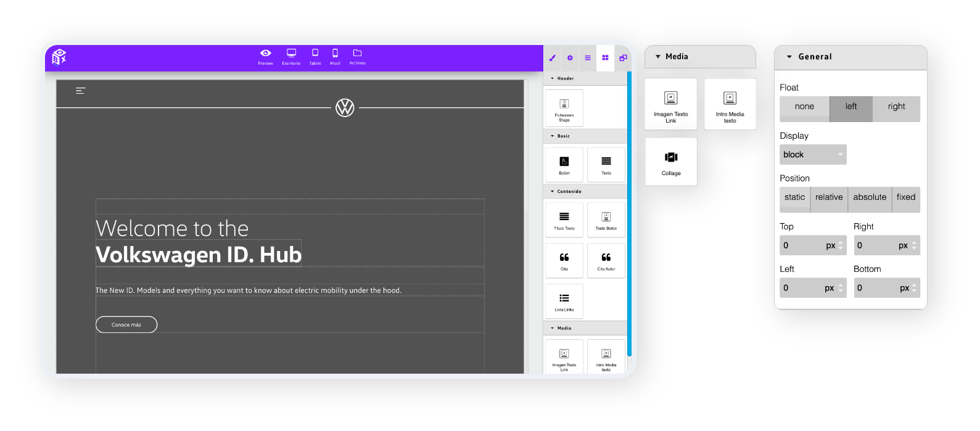Click the Bottom value stepper arrows
Viewport: 980px width, 431px height.
(915, 288)
